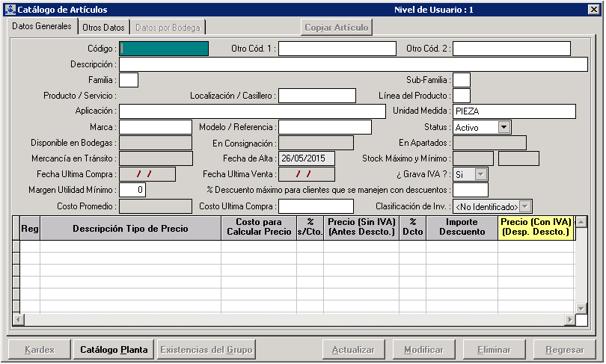Click the Descripción Tipo de Precio header

(x=130, y=228)
